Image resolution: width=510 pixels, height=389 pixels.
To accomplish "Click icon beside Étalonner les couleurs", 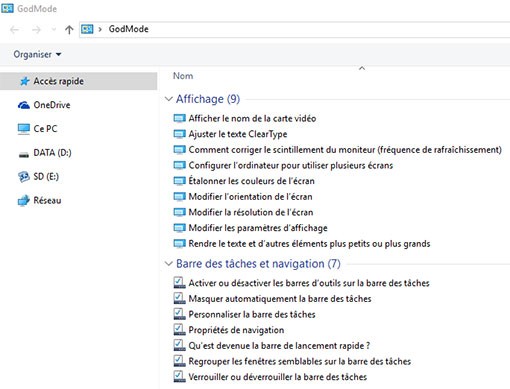I will 180,181.
